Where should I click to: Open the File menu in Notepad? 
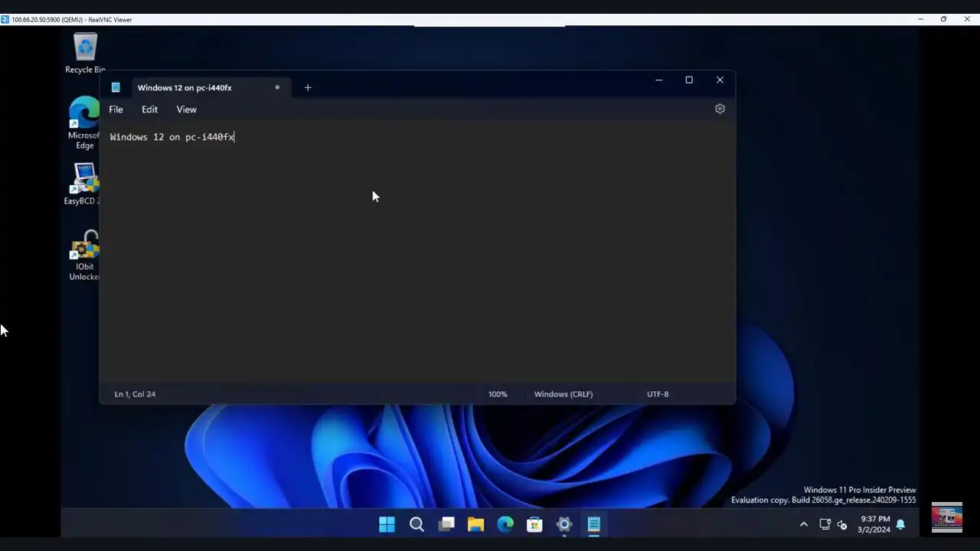click(116, 109)
